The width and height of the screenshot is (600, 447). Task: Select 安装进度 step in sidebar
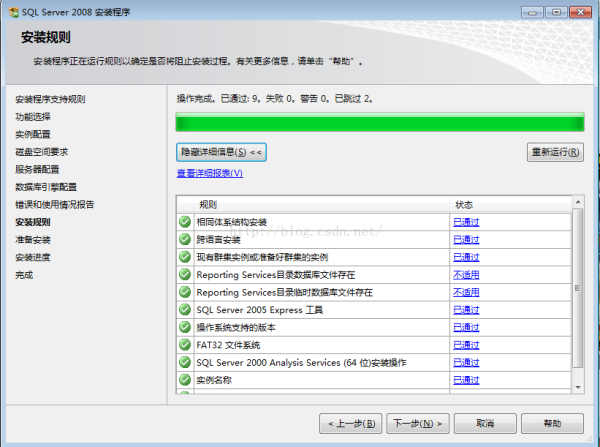coord(33,258)
